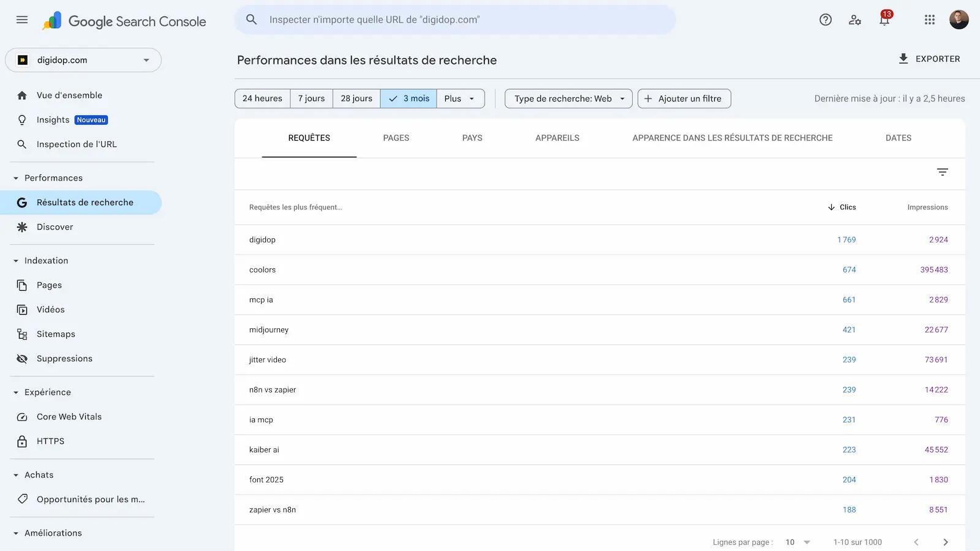980x551 pixels.
Task: Open the font 2025 query row
Action: 600,480
